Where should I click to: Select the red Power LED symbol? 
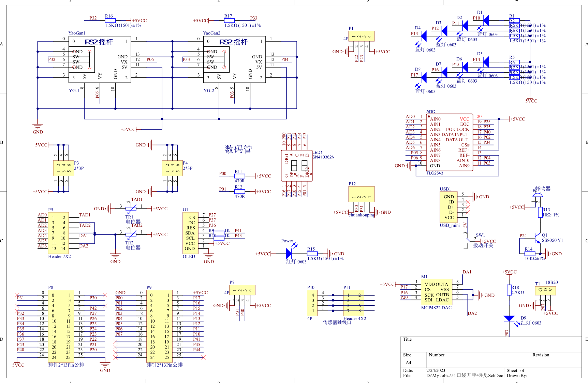pos(289,254)
